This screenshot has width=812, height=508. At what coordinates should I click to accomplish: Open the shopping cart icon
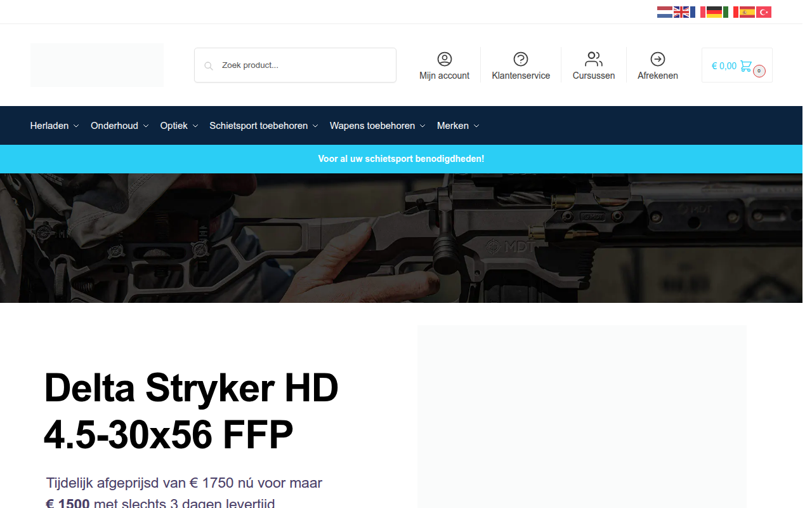[745, 65]
